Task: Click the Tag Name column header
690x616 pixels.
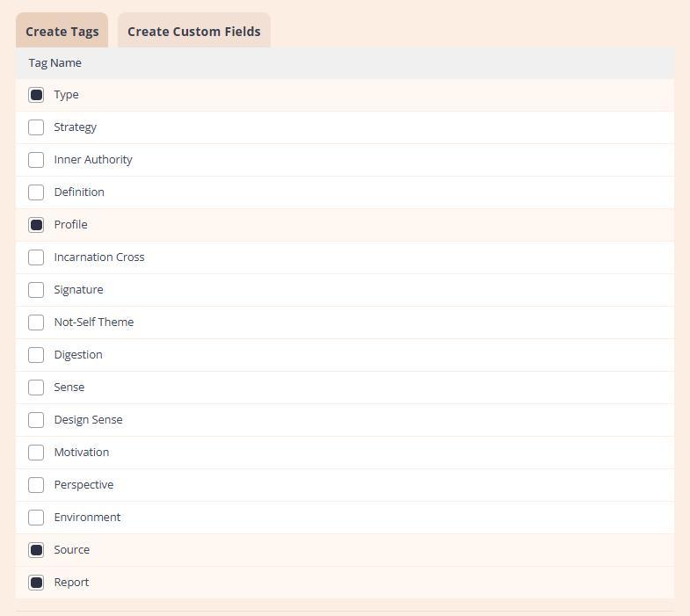Action: tap(54, 63)
